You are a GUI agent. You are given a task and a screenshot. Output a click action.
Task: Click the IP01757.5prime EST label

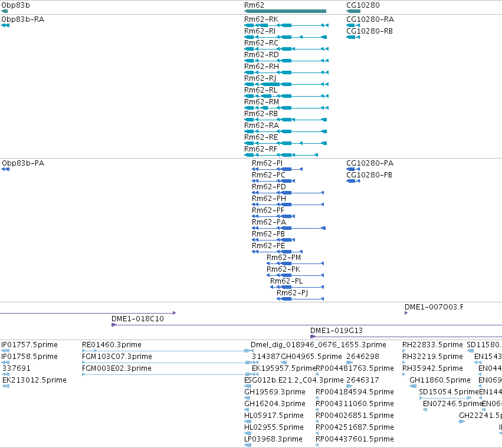tap(29, 345)
